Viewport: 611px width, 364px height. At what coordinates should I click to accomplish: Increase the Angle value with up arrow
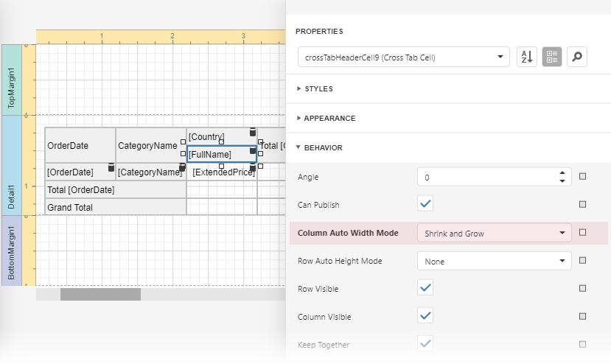click(562, 173)
